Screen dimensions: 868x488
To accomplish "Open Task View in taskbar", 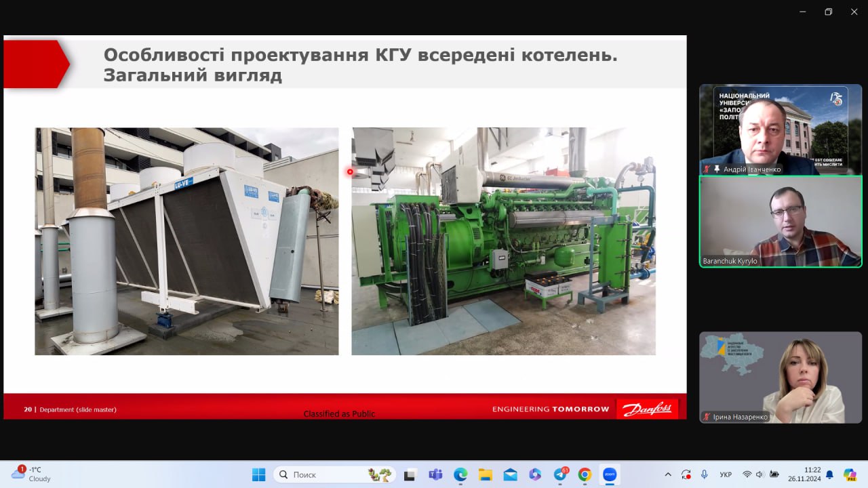I will [410, 474].
